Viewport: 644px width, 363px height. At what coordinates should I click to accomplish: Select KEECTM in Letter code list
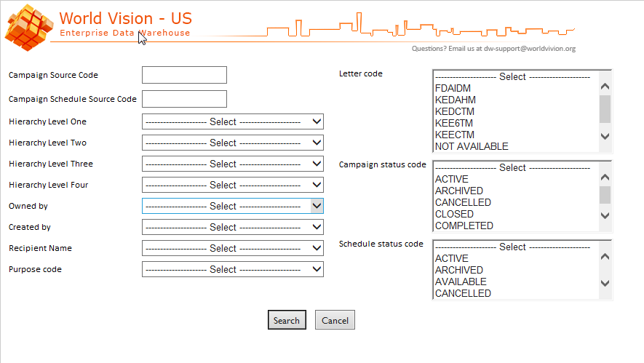click(516, 135)
